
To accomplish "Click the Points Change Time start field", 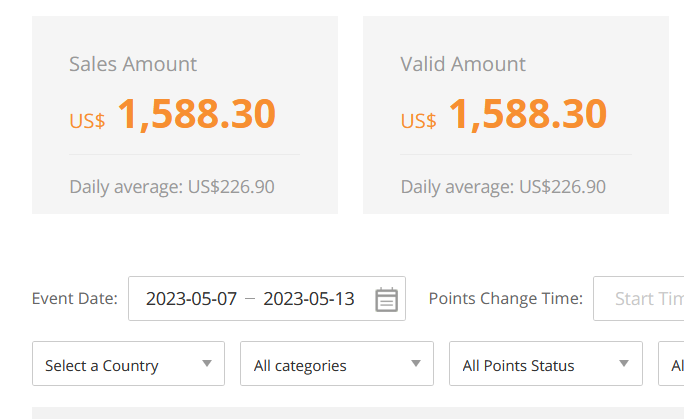I will [639, 299].
